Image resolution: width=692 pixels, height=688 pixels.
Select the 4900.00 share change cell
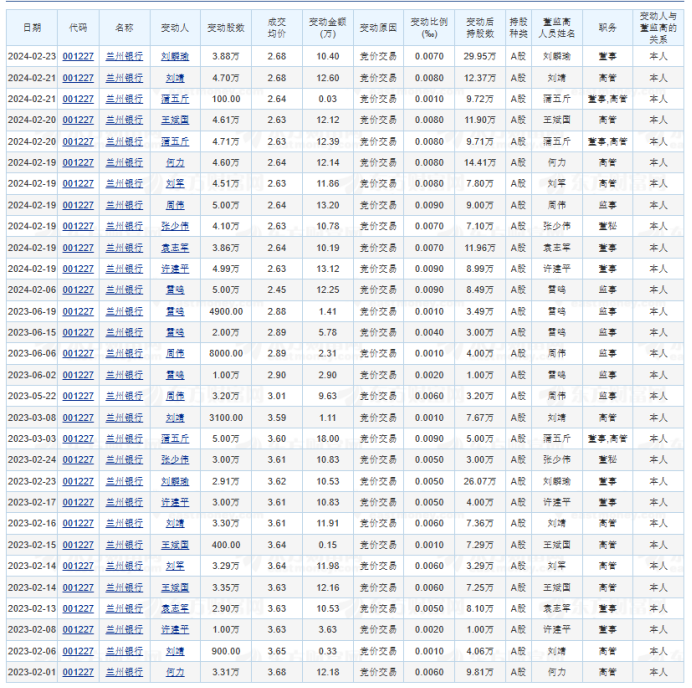coord(226,312)
